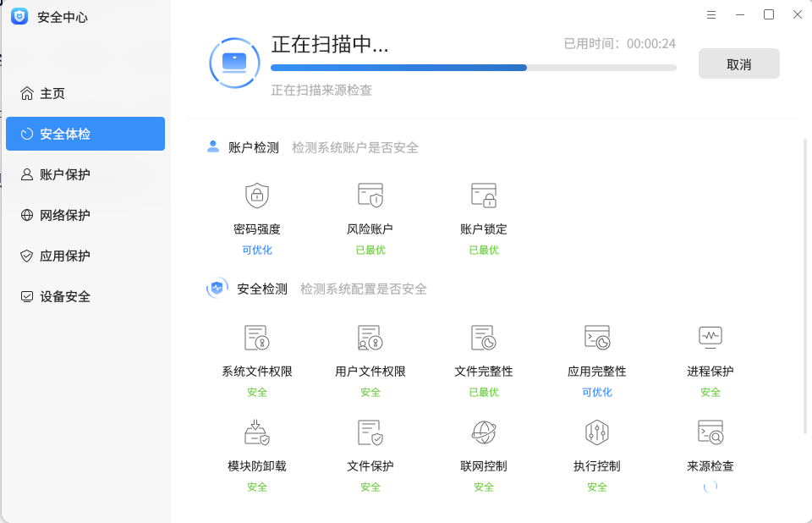Select the 进程保护 process protection icon

click(x=710, y=336)
